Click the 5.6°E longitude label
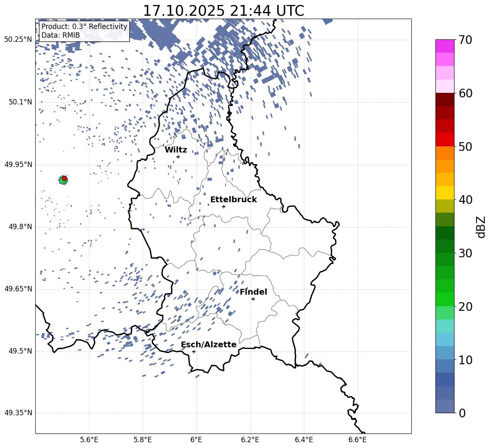This screenshot has width=491, height=448. [x=89, y=440]
